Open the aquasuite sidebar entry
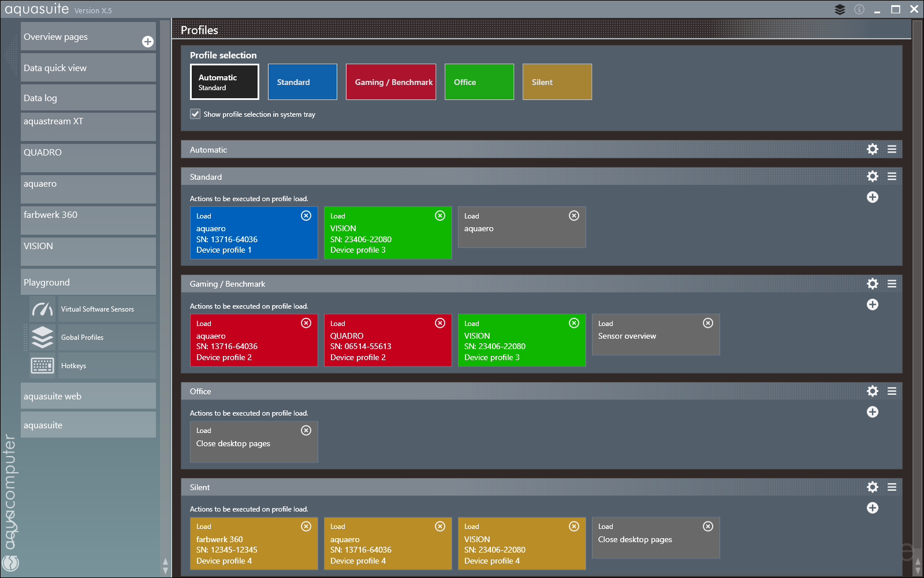The height and width of the screenshot is (578, 924). (88, 425)
